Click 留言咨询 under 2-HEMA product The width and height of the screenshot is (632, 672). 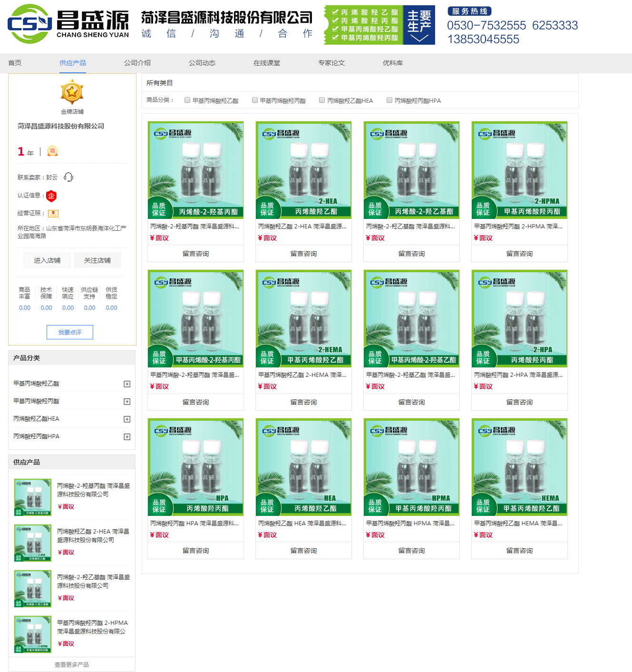pos(304,402)
